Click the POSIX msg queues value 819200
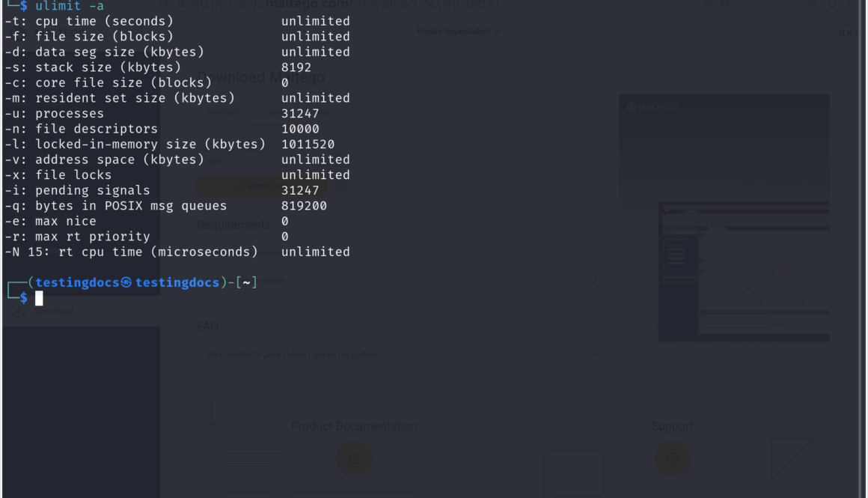The image size is (868, 498). click(x=304, y=206)
